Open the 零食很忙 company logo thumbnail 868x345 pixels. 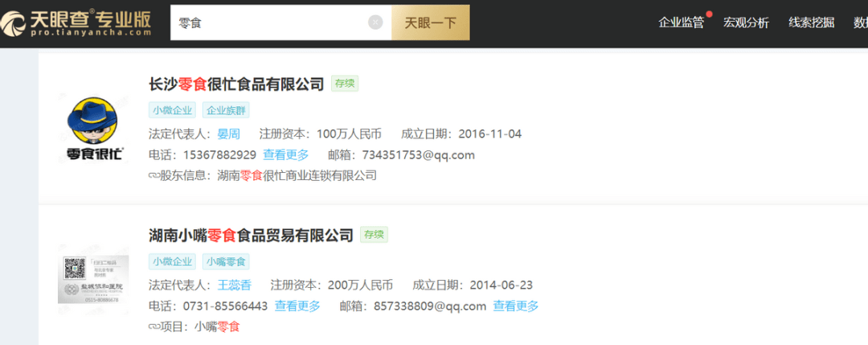(x=93, y=129)
